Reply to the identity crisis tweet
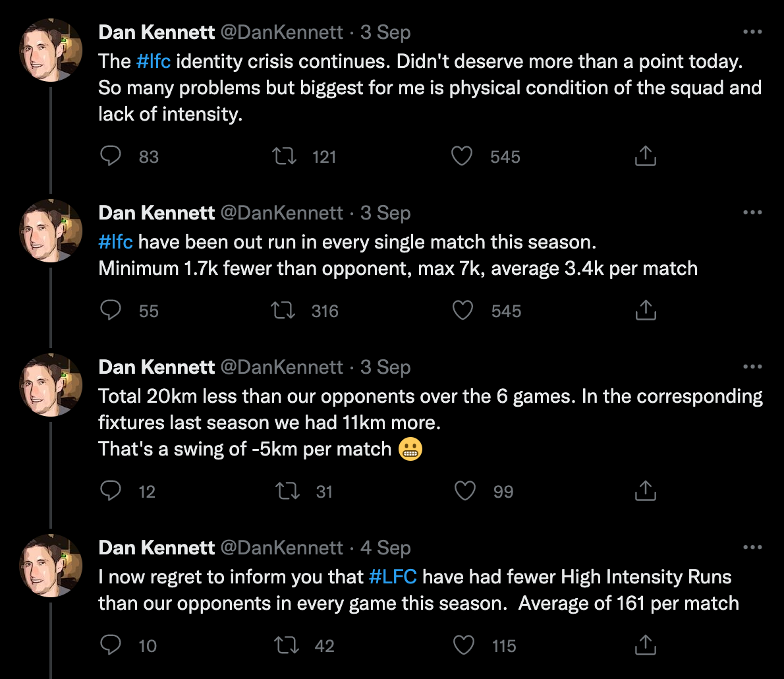 (111, 156)
